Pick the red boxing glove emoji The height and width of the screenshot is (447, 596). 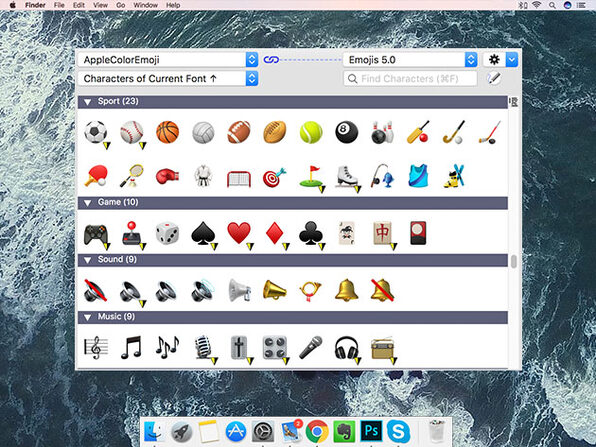tap(167, 176)
